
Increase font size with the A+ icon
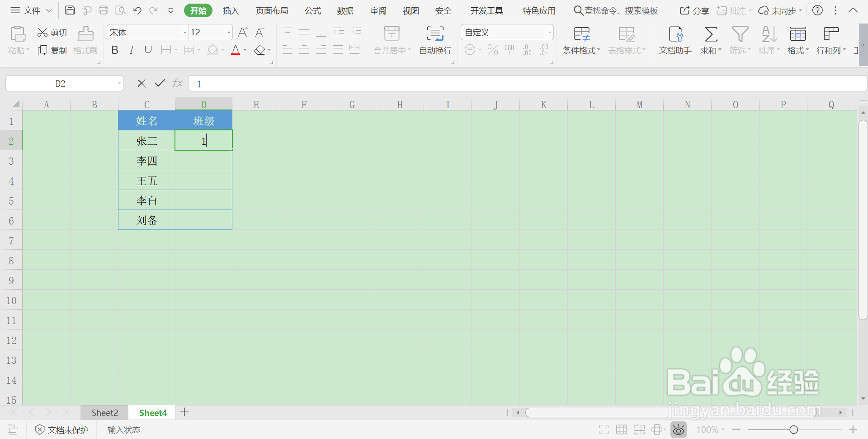tap(243, 32)
